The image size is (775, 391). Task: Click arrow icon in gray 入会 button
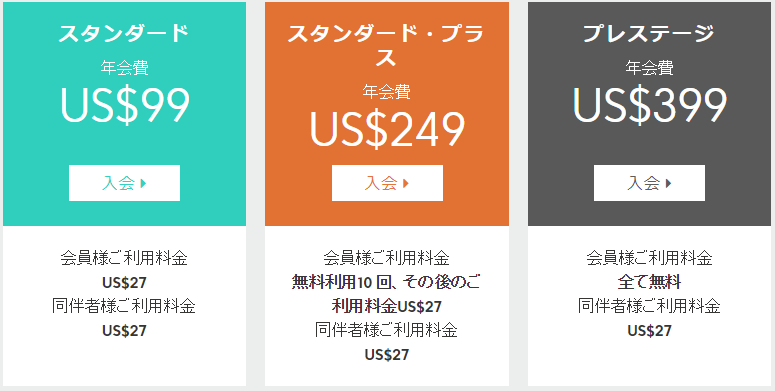tap(668, 183)
